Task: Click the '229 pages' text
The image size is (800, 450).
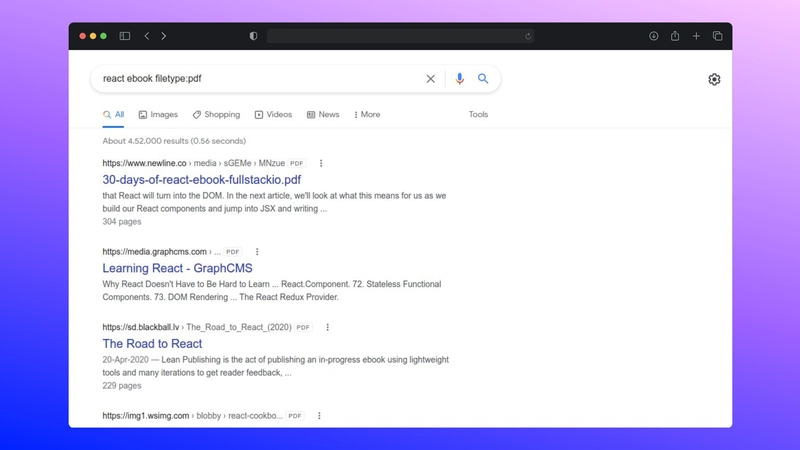Action: 122,386
